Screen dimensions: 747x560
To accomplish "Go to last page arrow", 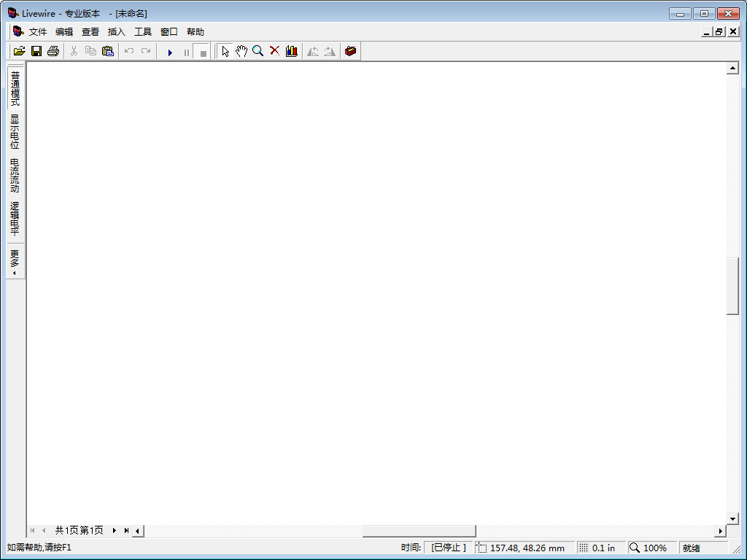I will 125,531.
